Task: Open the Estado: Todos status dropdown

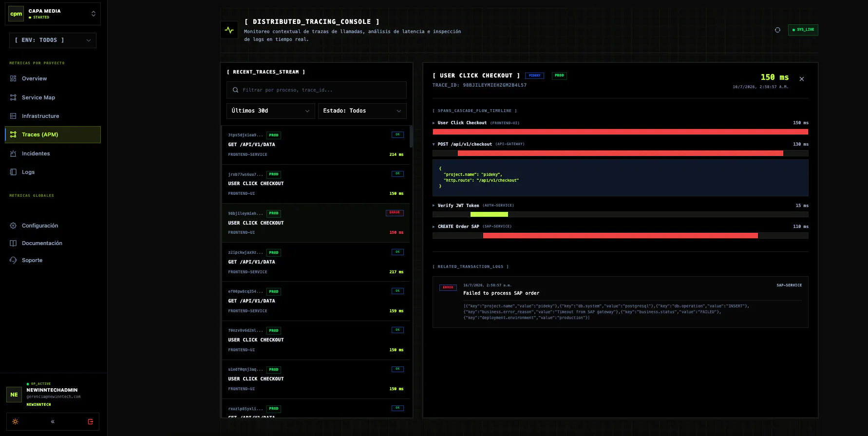Action: pos(362,111)
